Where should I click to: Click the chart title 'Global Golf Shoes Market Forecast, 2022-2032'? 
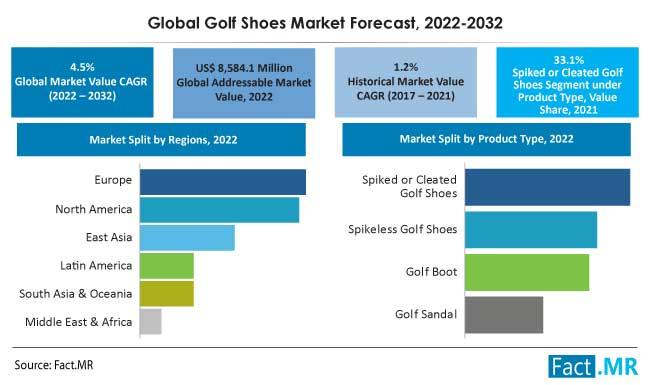pos(325,22)
